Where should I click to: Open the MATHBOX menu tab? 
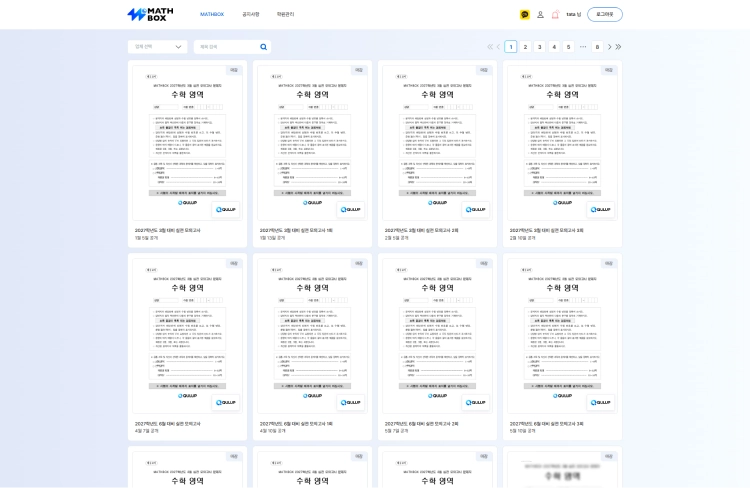pyautogui.click(x=212, y=14)
